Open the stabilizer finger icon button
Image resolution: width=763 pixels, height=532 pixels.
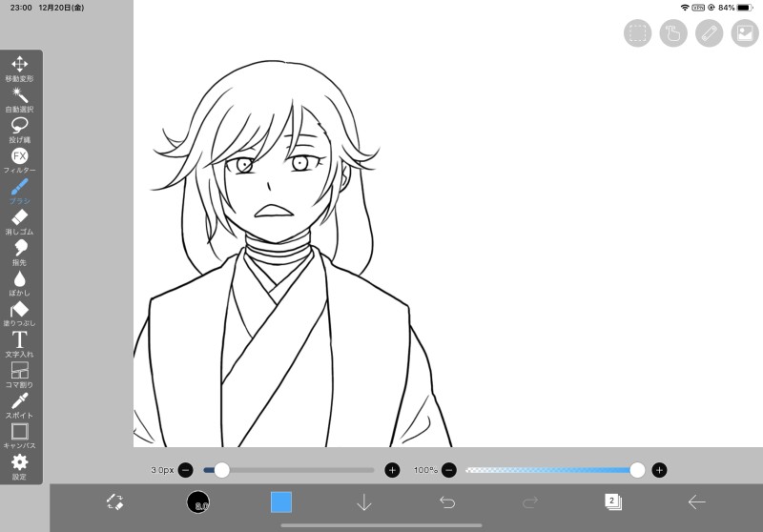click(x=673, y=33)
